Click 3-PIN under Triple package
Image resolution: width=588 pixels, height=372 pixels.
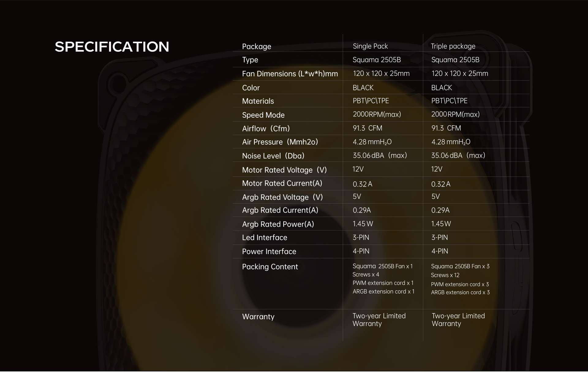[x=439, y=237]
